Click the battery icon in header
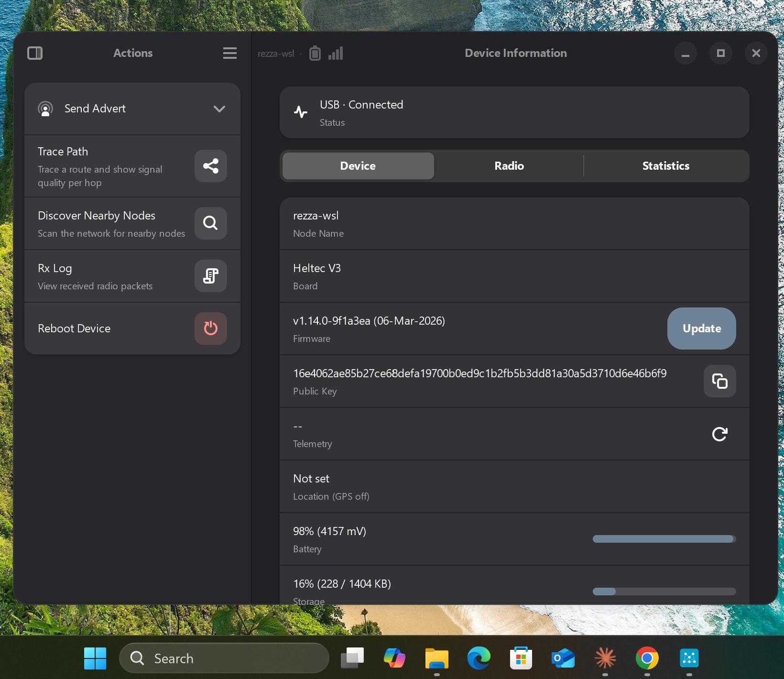The height and width of the screenshot is (679, 784). 315,53
